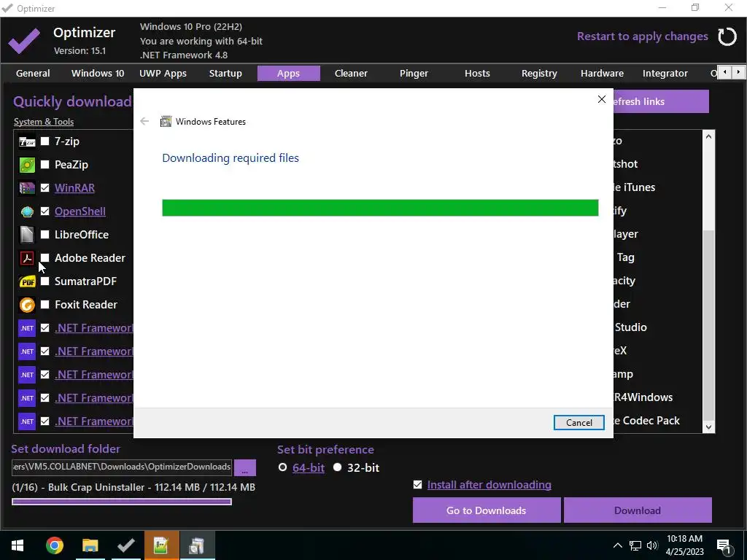Viewport: 747px width, 560px height.
Task: Open the Hardware tab
Action: (602, 74)
